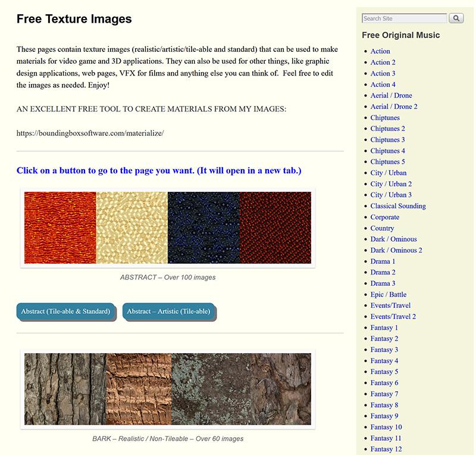
Task: Open the Corporate music link
Action: pyautogui.click(x=385, y=217)
